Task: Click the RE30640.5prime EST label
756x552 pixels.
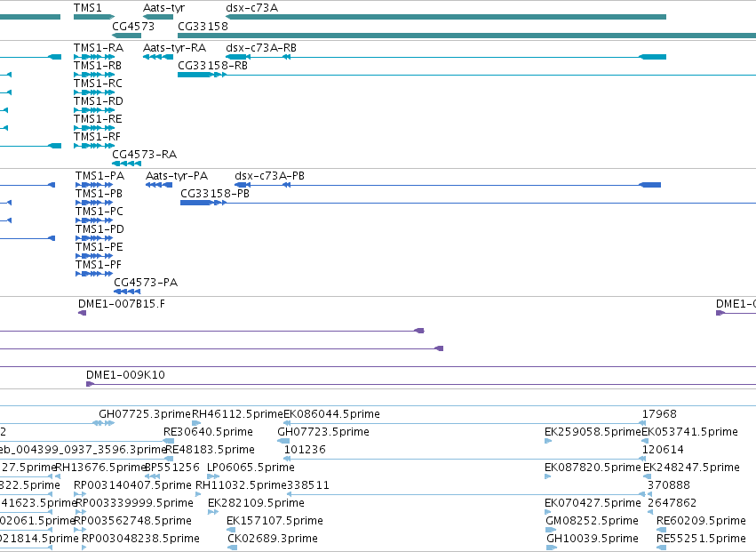Action: tap(208, 432)
